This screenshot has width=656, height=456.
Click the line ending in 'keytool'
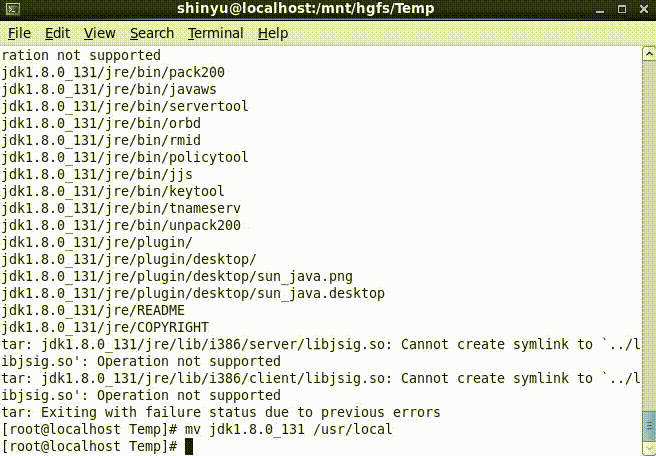pos(113,191)
